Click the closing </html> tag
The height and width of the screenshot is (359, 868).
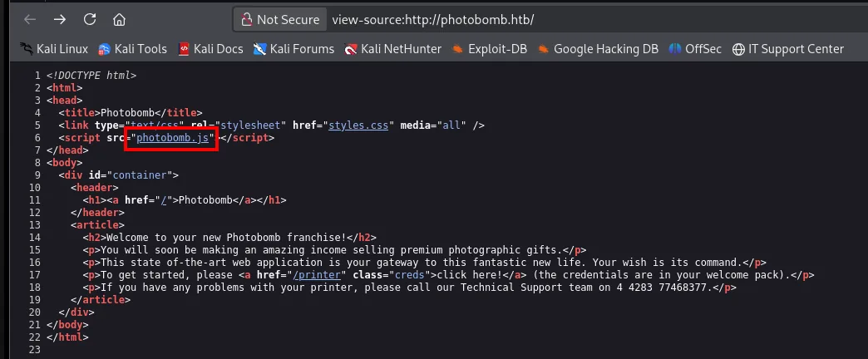67,337
